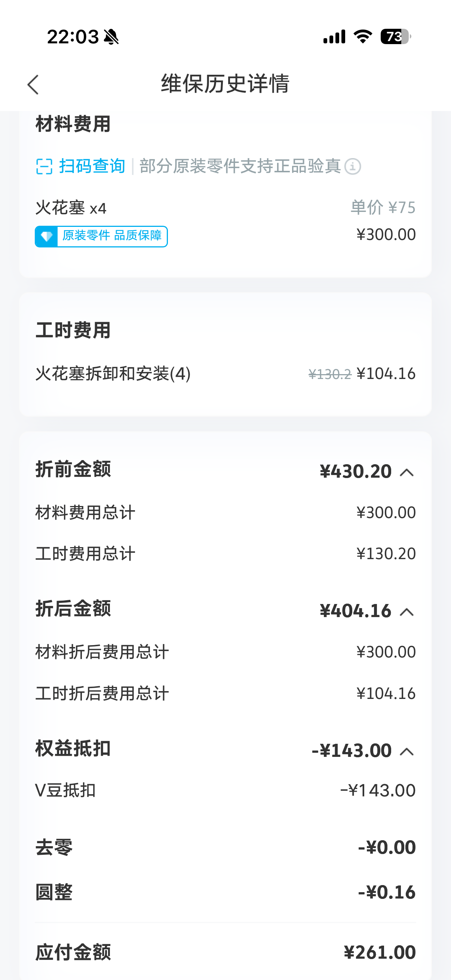The height and width of the screenshot is (980, 451).
Task: Collapse the 折后金额 breakdown
Action: [407, 612]
